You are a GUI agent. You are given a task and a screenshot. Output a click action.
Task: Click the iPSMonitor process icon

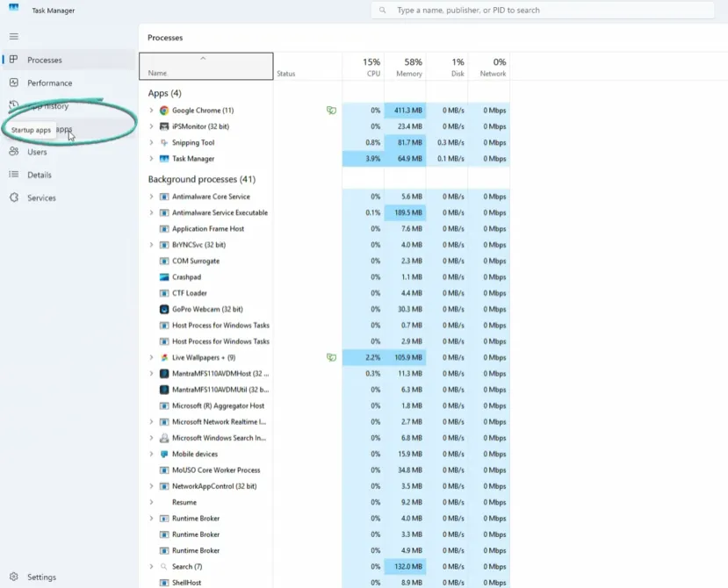click(164, 126)
